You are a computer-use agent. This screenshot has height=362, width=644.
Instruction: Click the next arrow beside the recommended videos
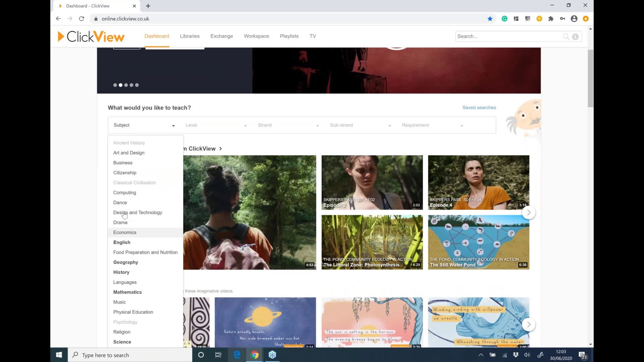529,213
